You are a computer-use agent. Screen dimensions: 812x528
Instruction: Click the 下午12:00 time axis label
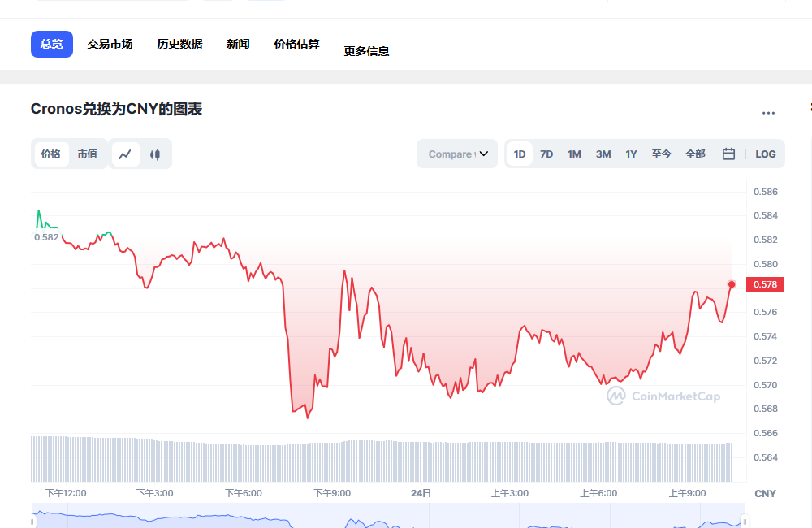click(66, 493)
